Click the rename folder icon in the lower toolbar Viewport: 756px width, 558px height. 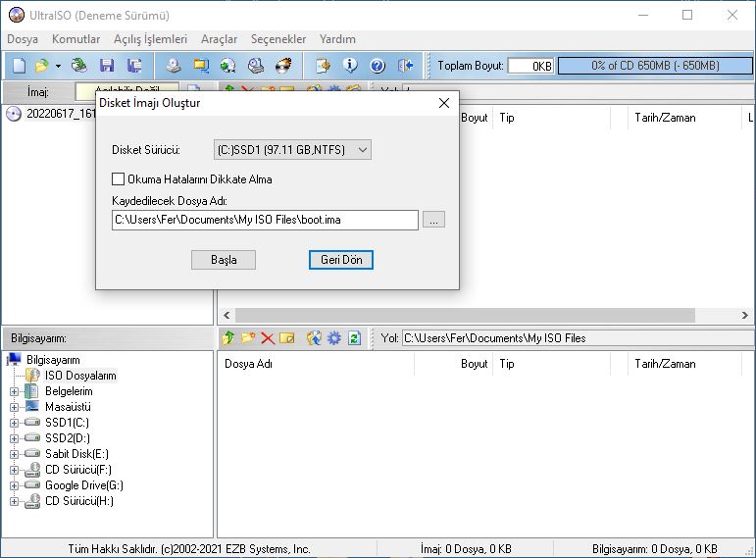tap(287, 338)
